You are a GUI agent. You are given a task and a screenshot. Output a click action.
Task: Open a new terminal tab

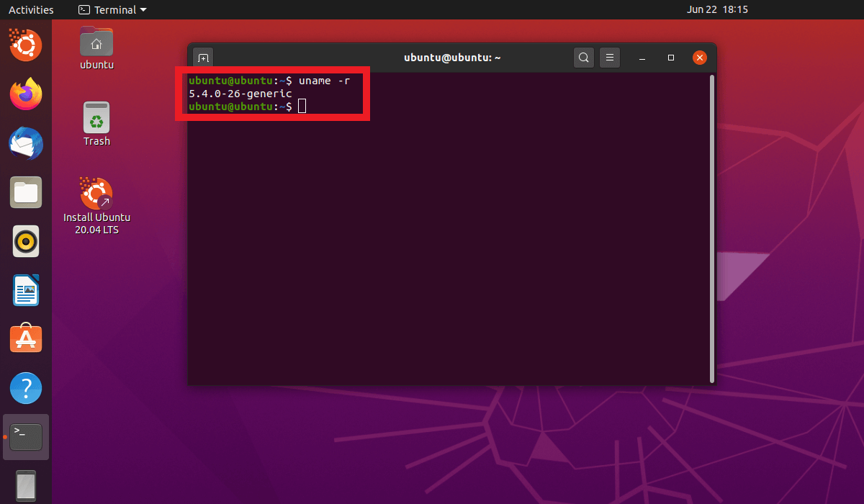[x=202, y=57]
